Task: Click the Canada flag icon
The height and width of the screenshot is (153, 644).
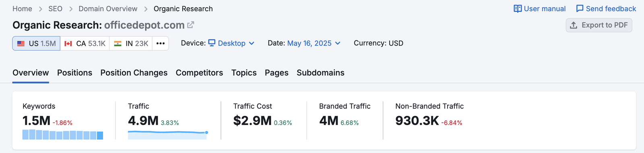Action: click(x=68, y=44)
